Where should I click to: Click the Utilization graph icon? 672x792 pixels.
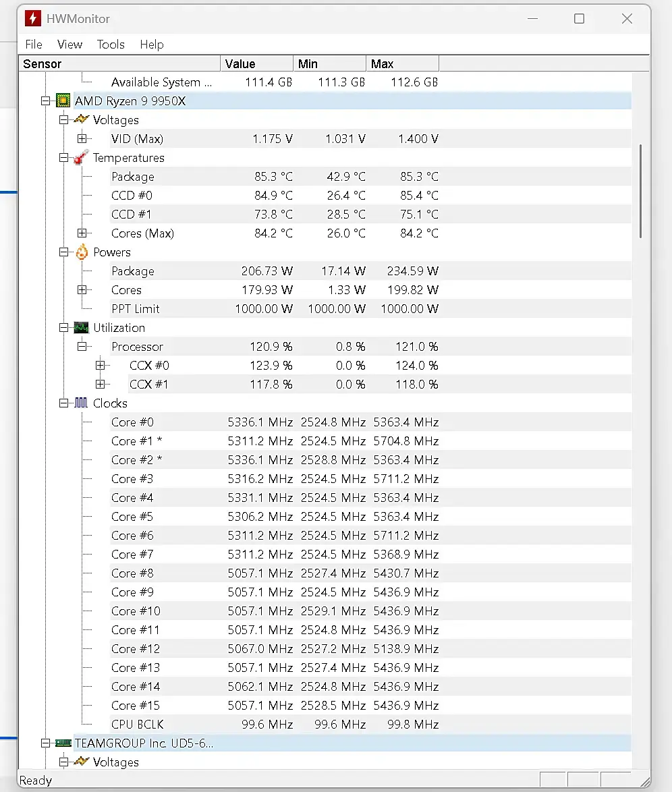(x=82, y=328)
